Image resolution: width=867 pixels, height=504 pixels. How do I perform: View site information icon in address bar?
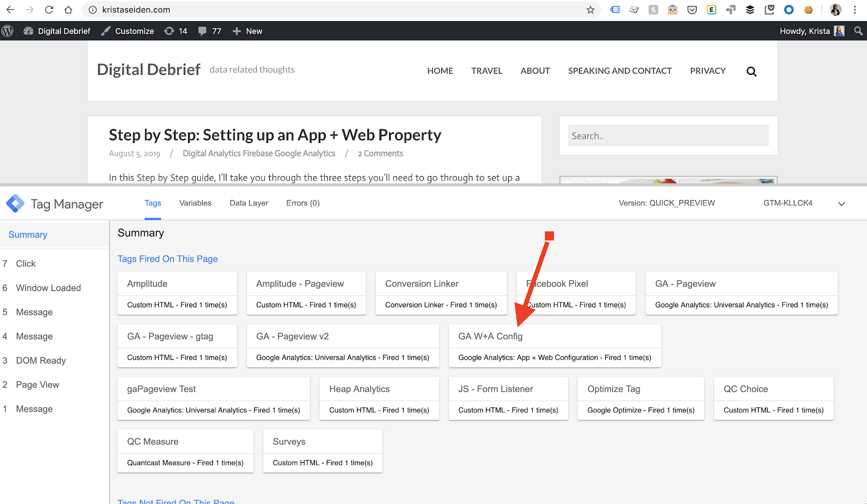93,10
